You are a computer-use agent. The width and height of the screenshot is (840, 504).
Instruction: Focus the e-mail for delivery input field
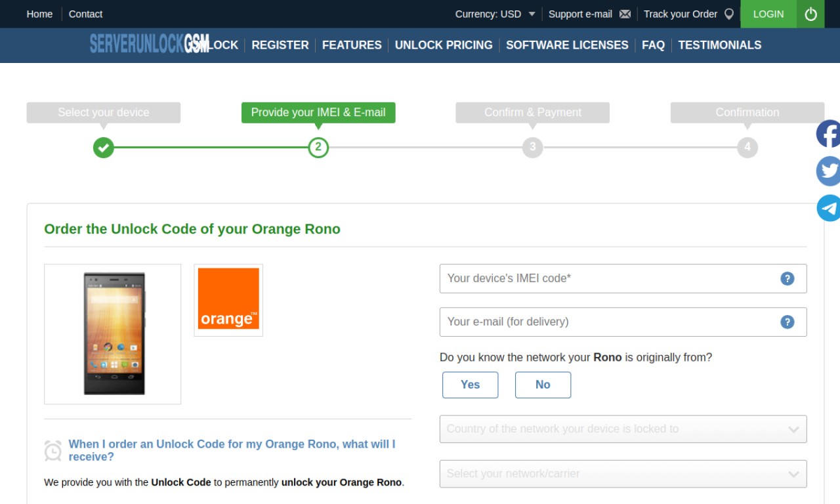tap(623, 322)
